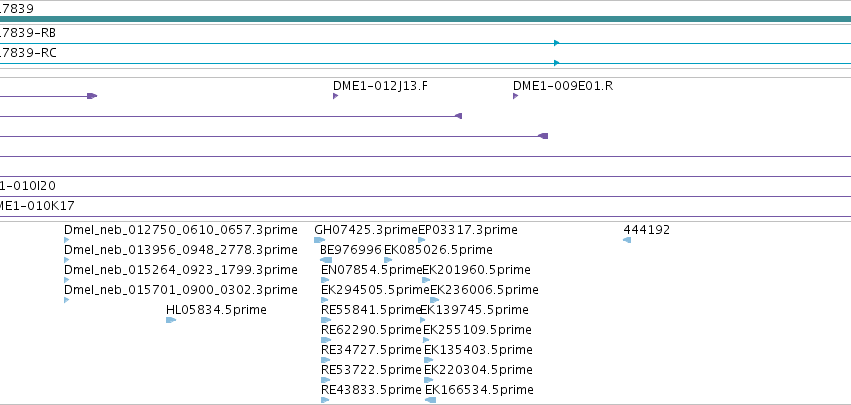851x405 pixels.
Task: Click the Dmel_neb_013956_0948_2778.3prime glyph
Action: point(66,260)
